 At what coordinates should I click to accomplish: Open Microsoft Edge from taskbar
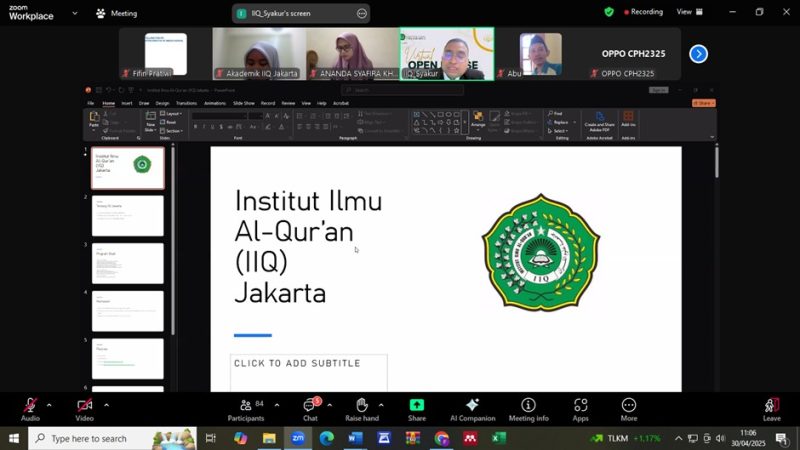327,438
